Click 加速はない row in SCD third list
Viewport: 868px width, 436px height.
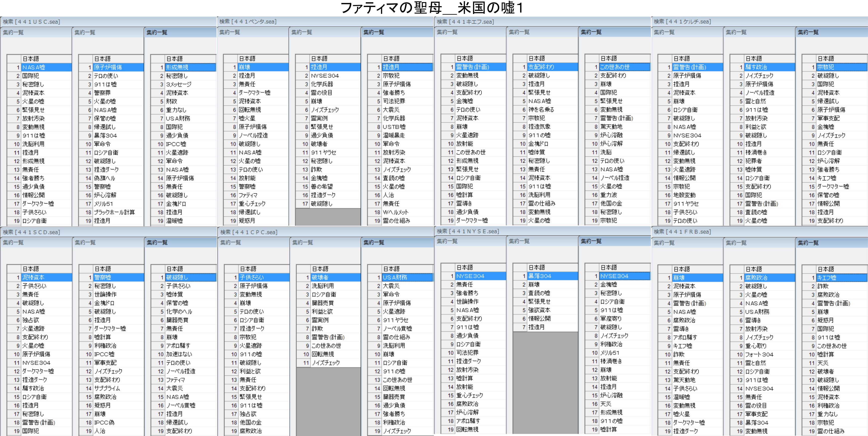tap(179, 354)
